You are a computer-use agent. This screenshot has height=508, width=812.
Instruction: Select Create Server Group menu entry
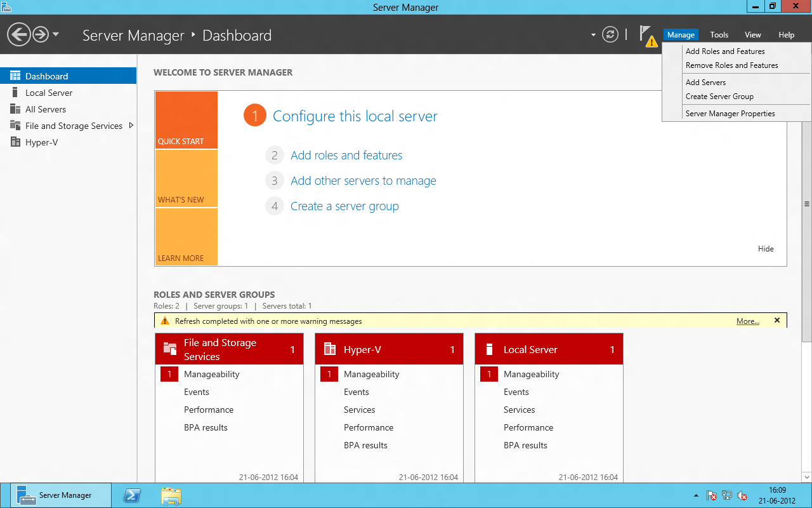coord(719,97)
